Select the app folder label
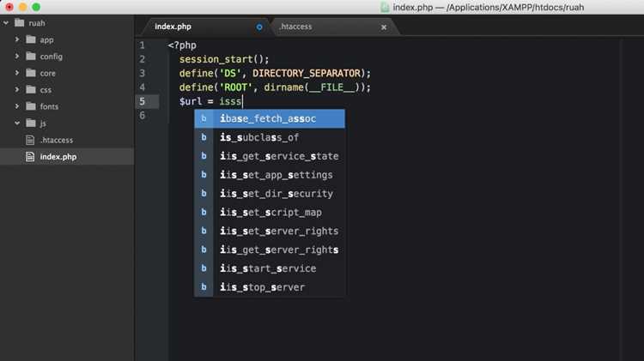Screen dimensions: 644x361 pos(47,39)
